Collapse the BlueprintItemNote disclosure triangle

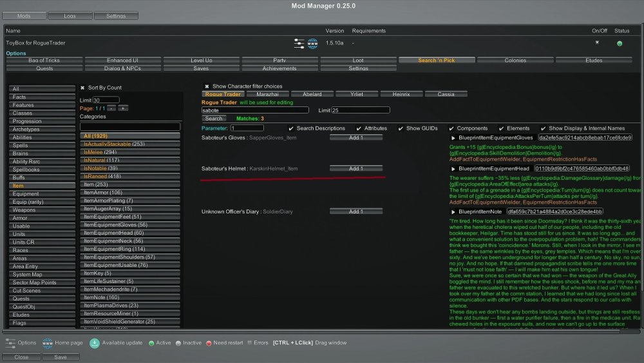point(453,211)
